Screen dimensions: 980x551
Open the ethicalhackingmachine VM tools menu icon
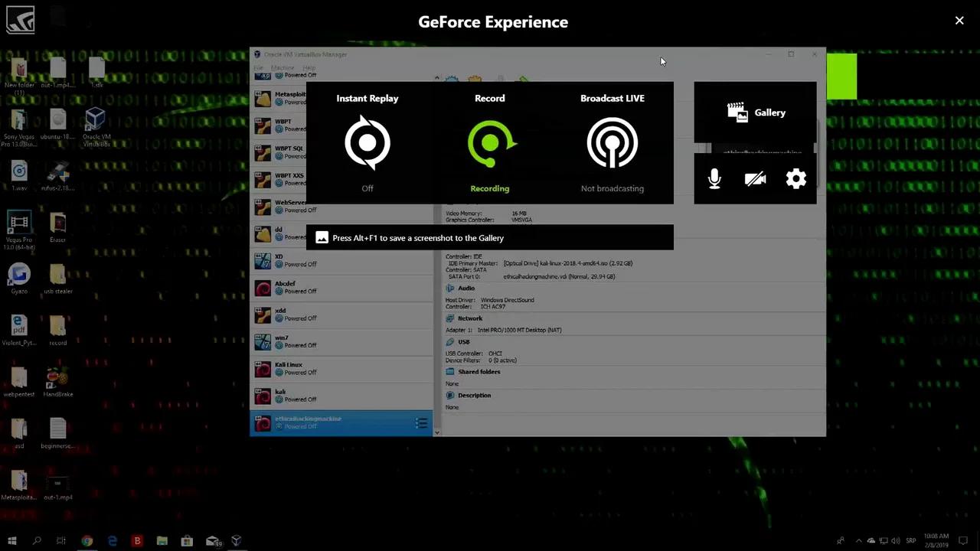click(421, 423)
